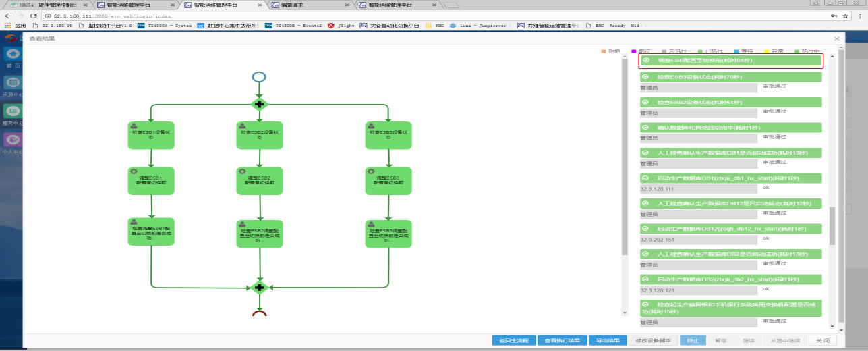Select the 检查ESB1设备状态 task node
Viewport: 868px width, 351px height.
[151, 135]
